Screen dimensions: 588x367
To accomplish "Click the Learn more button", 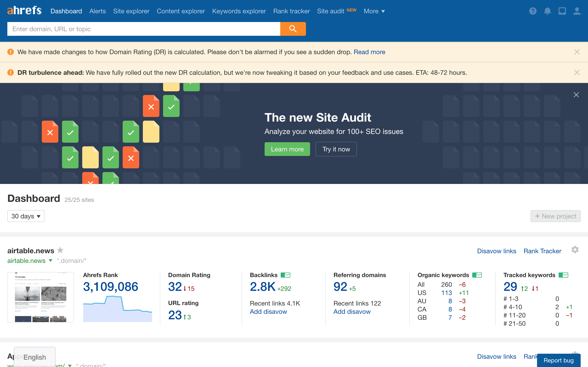I will pos(287,149).
